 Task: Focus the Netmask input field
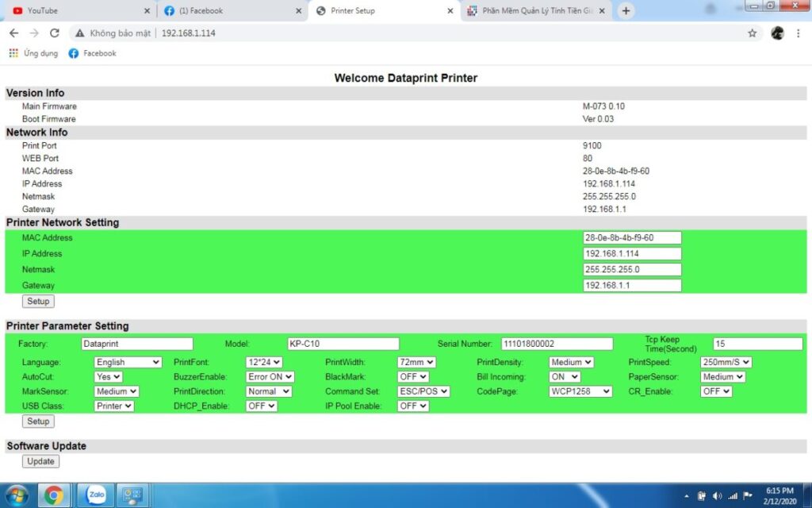(632, 270)
